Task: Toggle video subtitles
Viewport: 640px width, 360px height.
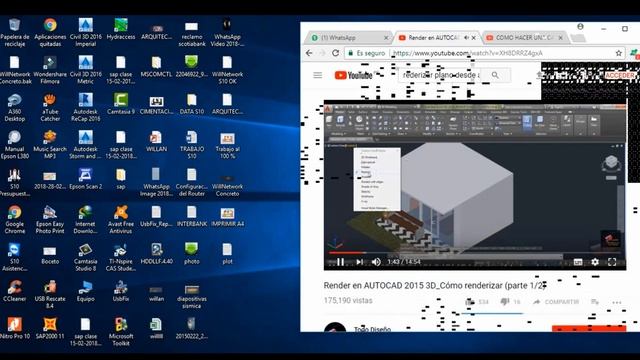Action: click(578, 262)
